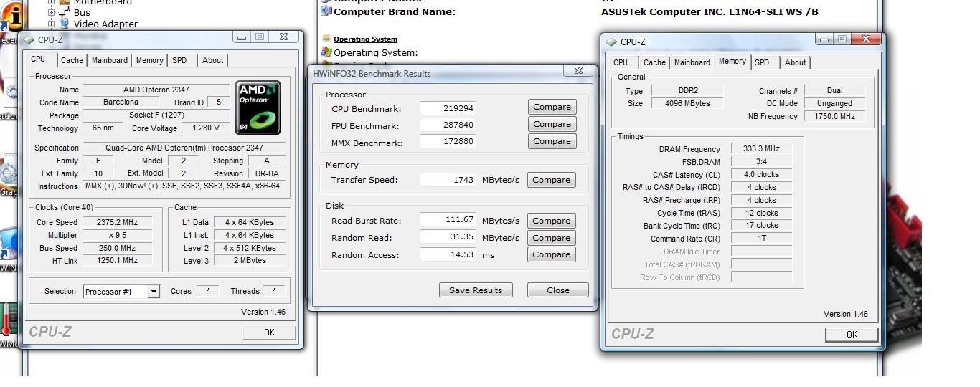The width and height of the screenshot is (980, 387).
Task: Click the Save Results button
Action: click(476, 290)
